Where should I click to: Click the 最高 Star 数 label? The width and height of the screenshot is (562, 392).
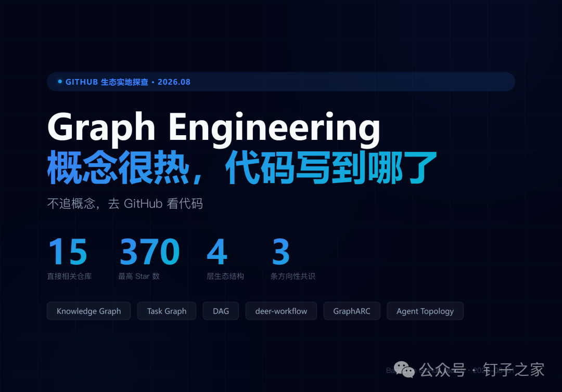pyautogui.click(x=139, y=277)
